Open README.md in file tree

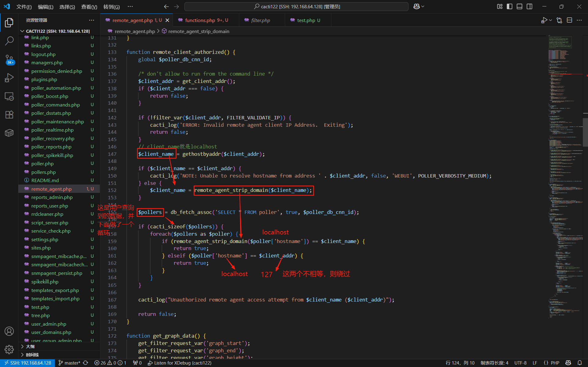(x=59, y=180)
